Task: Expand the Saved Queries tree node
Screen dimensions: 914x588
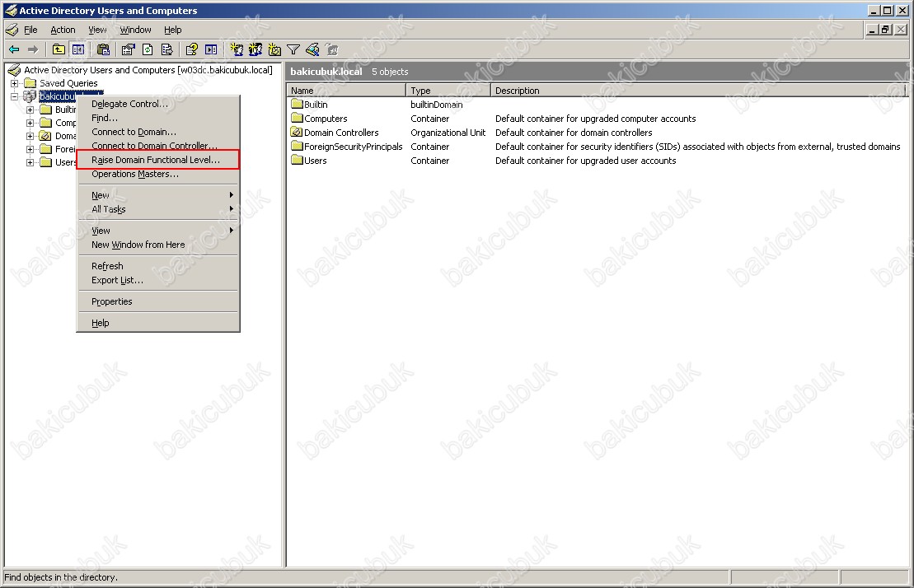Action: click(15, 83)
